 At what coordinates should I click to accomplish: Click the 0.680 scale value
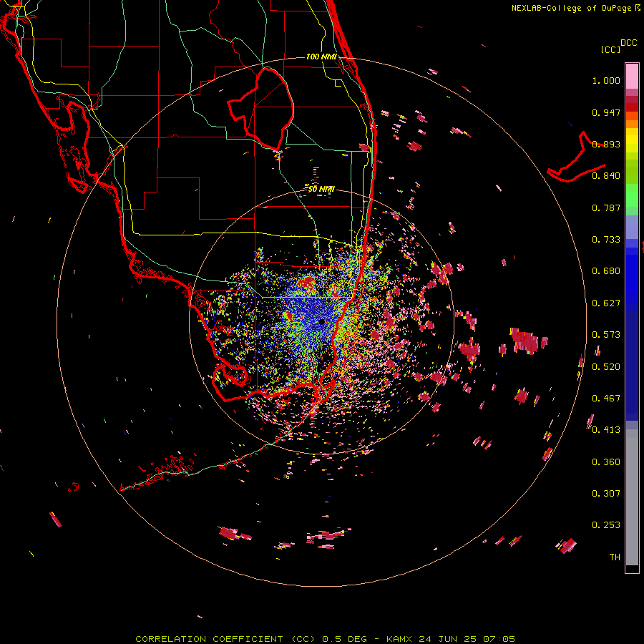pyautogui.click(x=606, y=271)
